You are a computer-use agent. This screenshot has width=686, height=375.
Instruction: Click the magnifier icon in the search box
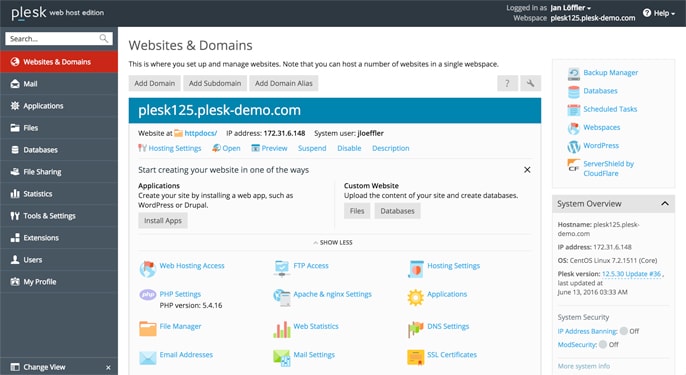coord(104,39)
